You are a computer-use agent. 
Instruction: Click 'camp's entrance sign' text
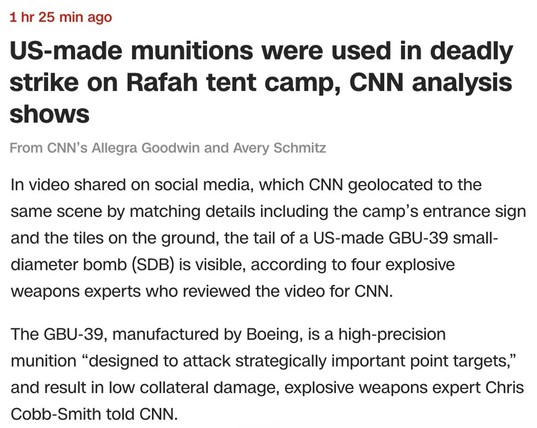click(x=444, y=212)
